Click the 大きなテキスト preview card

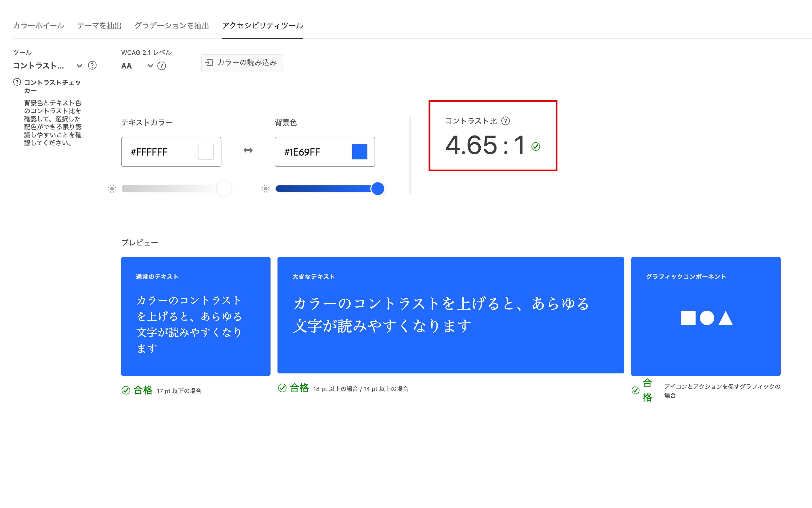tap(450, 315)
